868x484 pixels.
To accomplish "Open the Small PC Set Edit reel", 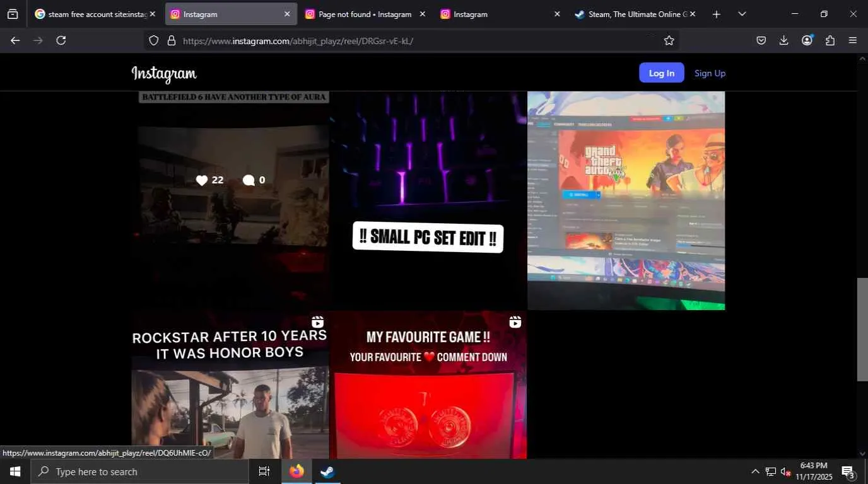I will (428, 200).
